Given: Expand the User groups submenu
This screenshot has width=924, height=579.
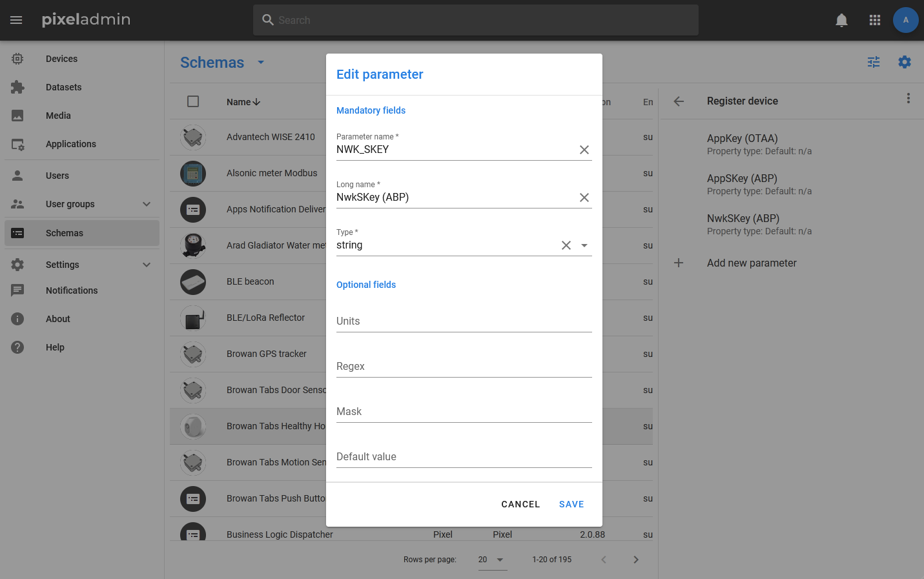Looking at the screenshot, I should [147, 204].
